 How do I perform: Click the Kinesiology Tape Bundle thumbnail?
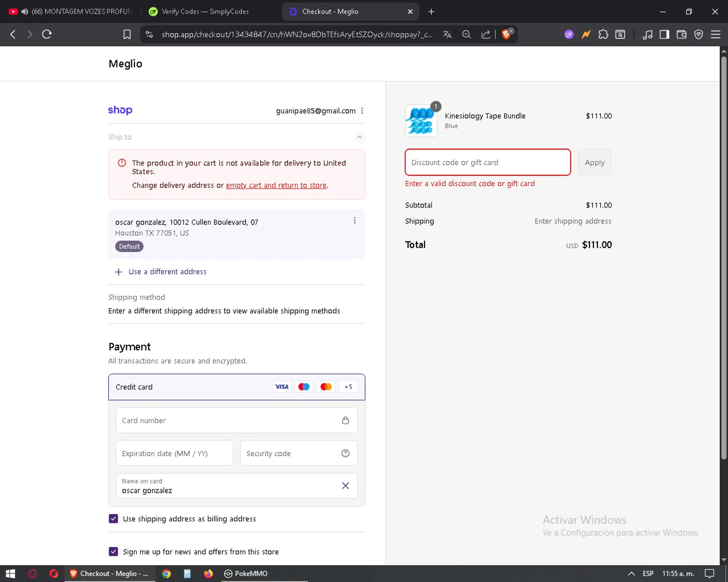click(421, 121)
